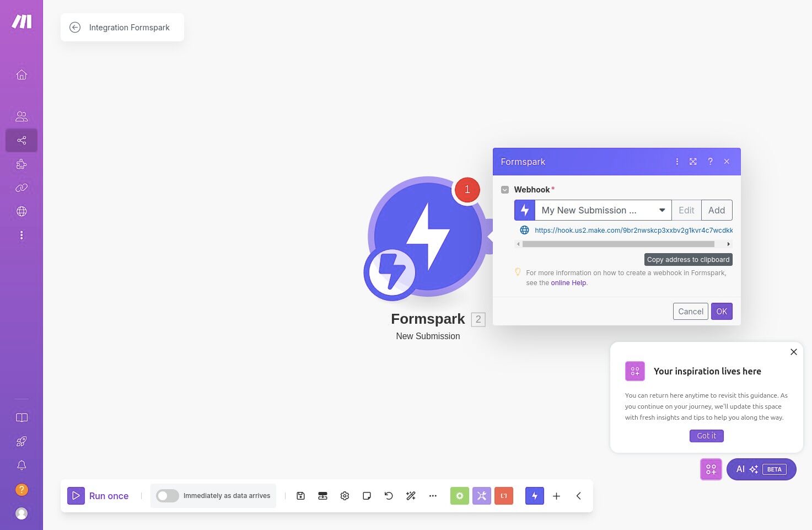Go back using the arrow beside Integration Formspark
The image size is (812, 530).
pos(75,27)
